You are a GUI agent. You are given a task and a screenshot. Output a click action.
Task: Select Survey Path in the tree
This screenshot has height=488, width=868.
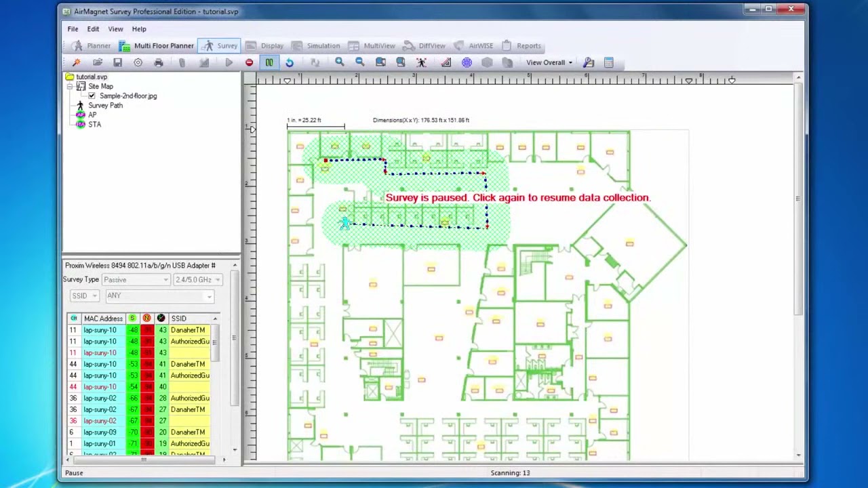(105, 106)
